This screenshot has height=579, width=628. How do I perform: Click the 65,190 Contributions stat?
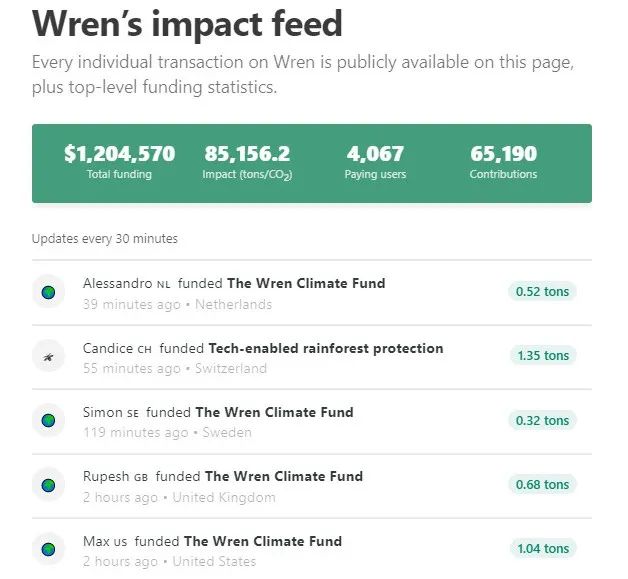click(x=503, y=162)
